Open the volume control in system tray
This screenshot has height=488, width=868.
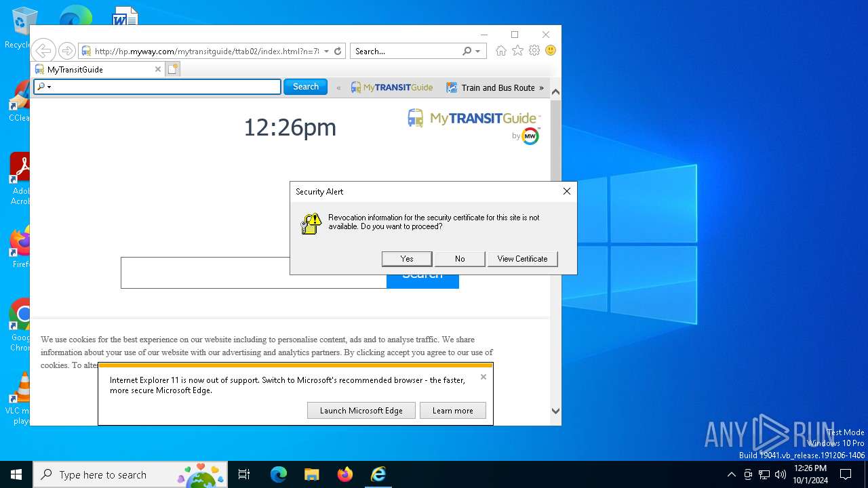pos(781,474)
